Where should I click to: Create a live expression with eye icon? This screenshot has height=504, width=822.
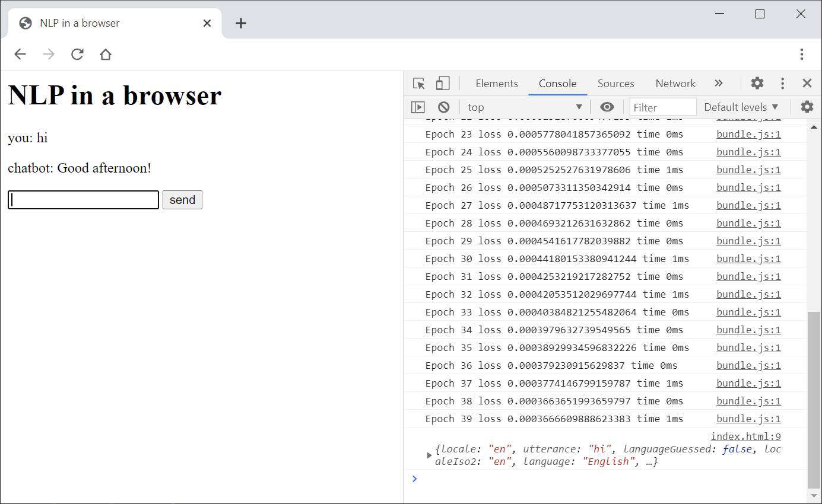coord(607,107)
